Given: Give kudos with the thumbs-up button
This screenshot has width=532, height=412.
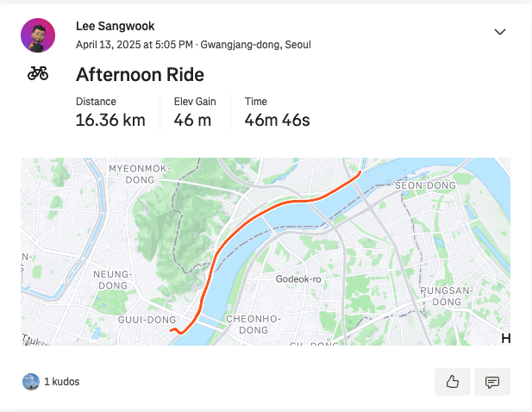Looking at the screenshot, I should 453,382.
